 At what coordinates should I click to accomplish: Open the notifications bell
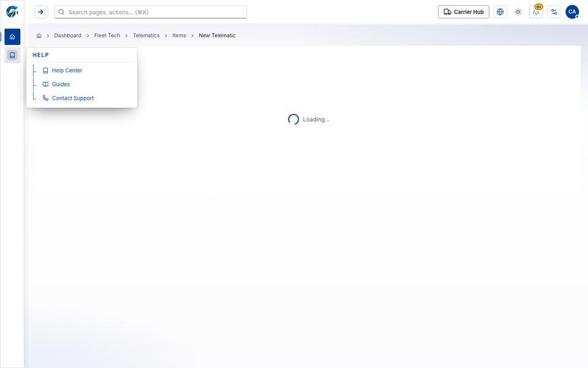[536, 12]
